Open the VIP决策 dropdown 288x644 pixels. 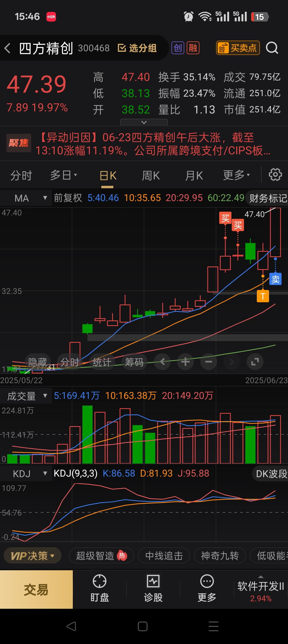[x=33, y=556]
